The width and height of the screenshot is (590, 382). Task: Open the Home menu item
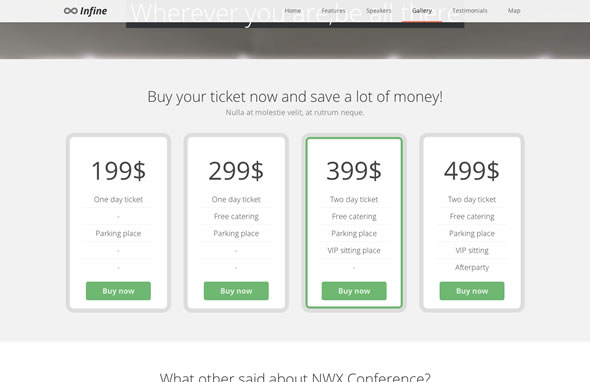click(292, 11)
